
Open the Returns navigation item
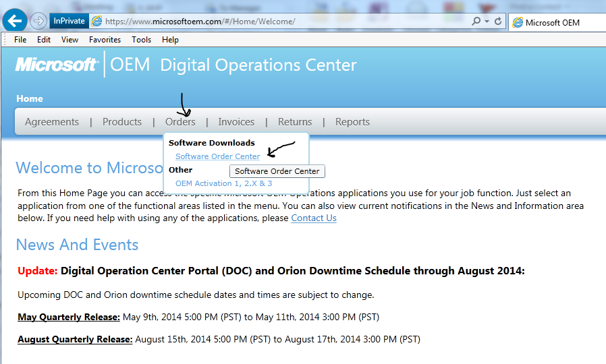click(295, 122)
